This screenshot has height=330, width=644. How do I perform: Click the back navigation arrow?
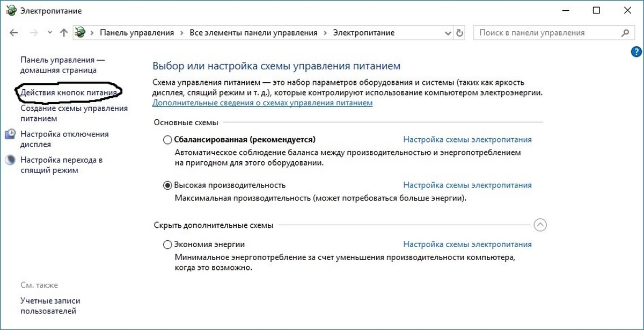point(13,32)
